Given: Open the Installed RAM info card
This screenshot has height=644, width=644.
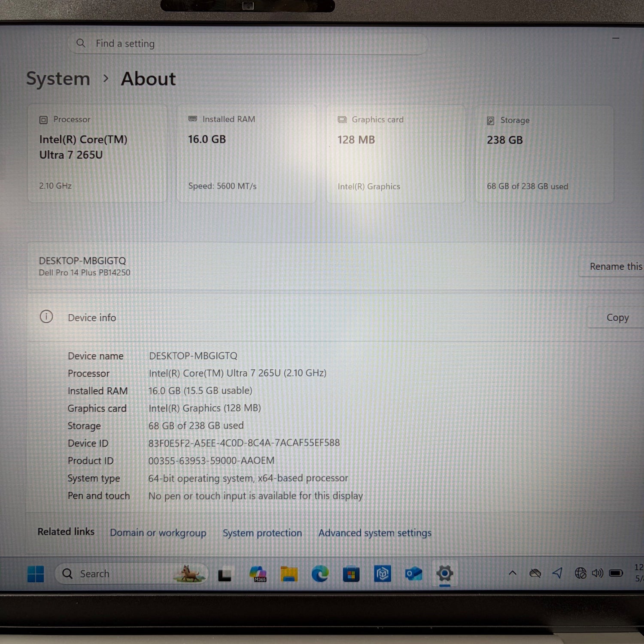Looking at the screenshot, I should [246, 153].
